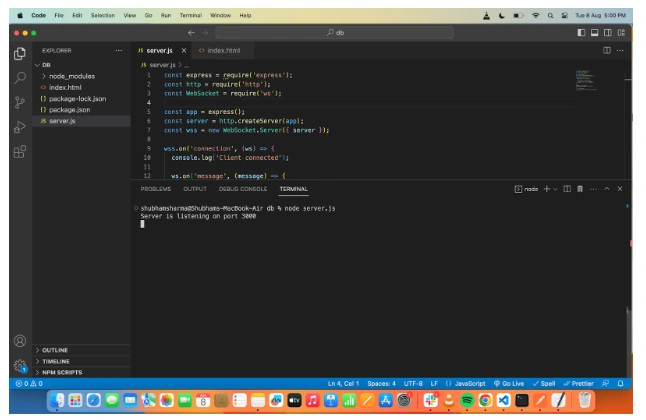The image size is (646, 420).
Task: Switch to the Output panel tab
Action: pyautogui.click(x=195, y=189)
